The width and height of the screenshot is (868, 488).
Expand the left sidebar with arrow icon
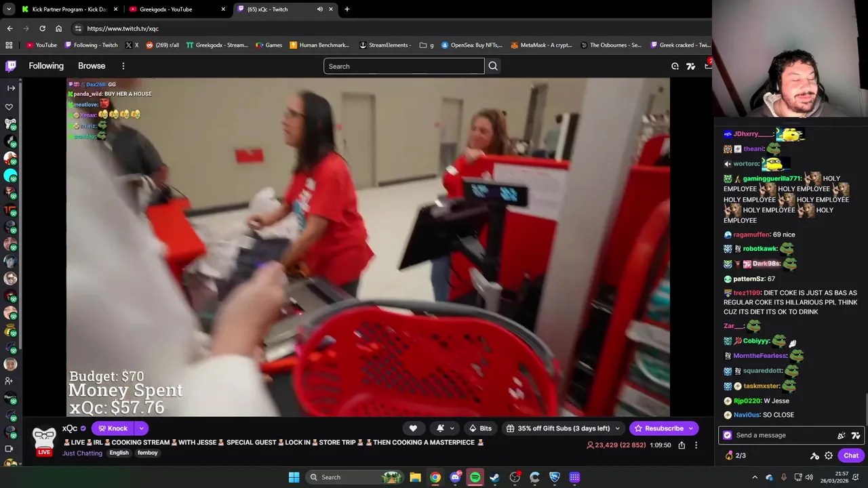(11, 88)
